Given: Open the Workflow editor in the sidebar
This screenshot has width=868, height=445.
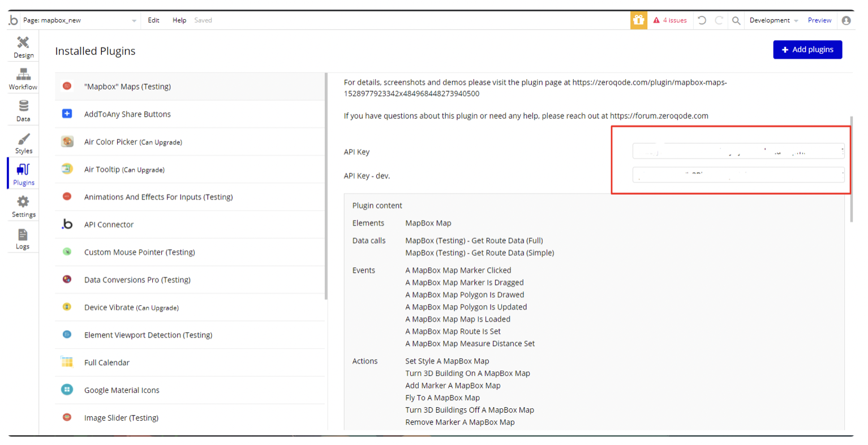Looking at the screenshot, I should click(x=23, y=79).
